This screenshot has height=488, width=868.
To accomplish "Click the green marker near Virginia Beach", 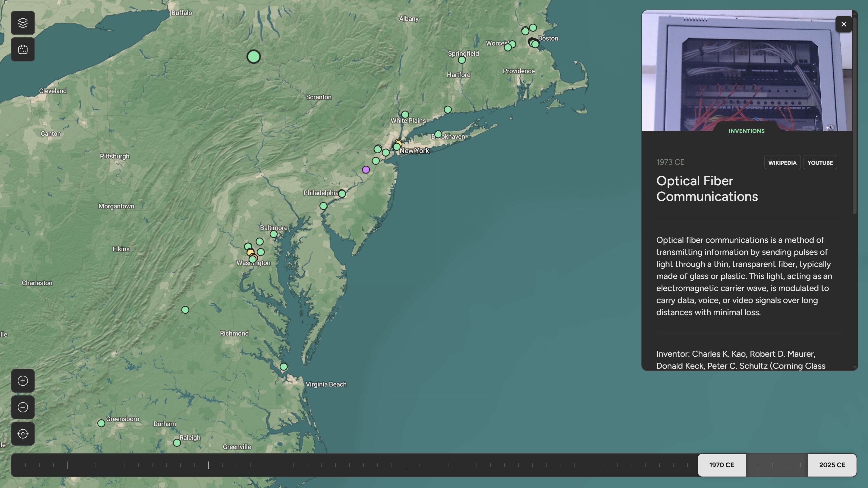I will coord(283,366).
